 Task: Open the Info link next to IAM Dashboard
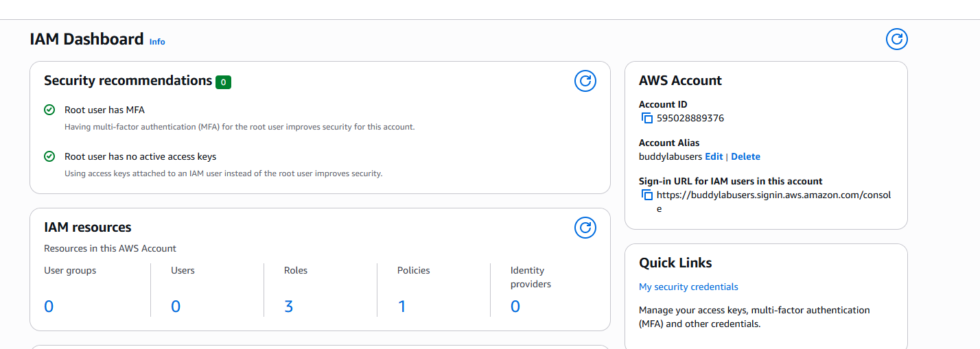coord(157,41)
